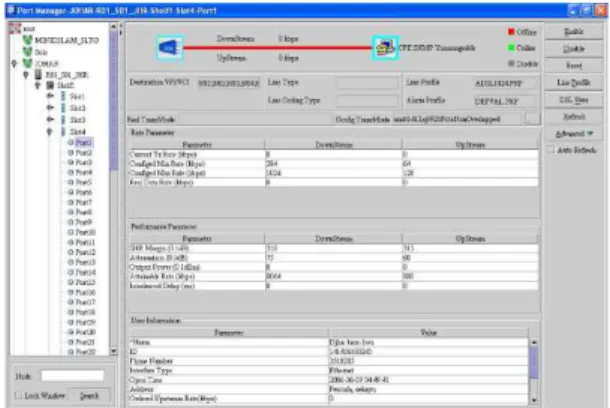610x408 pixels.
Task: Collapse the Slot4 tree node
Action: (50, 132)
